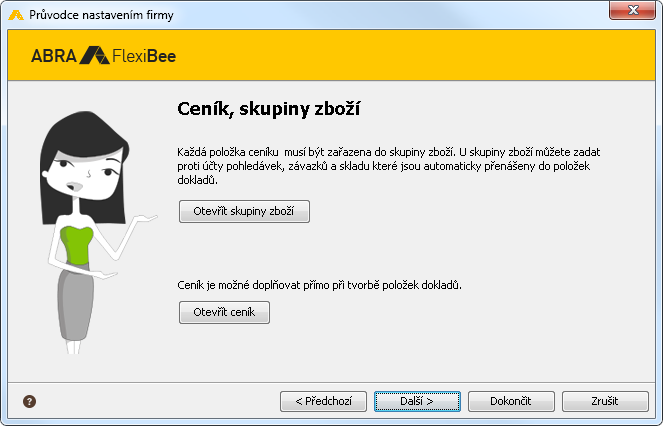
Task: Click the paragraph starting 'Každá položka ceníku'
Action: pyautogui.click(x=389, y=166)
